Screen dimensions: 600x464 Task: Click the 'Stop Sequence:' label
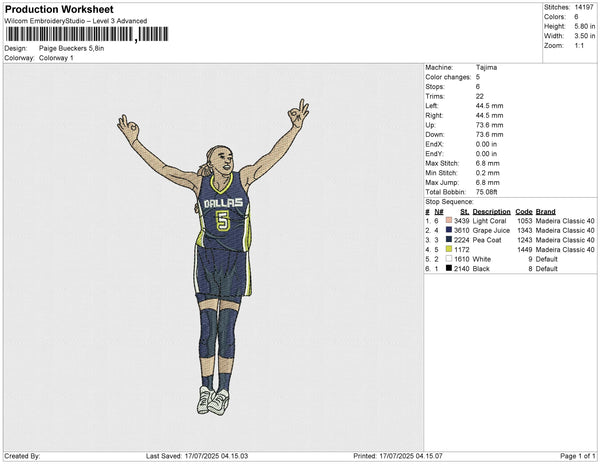[x=449, y=202]
